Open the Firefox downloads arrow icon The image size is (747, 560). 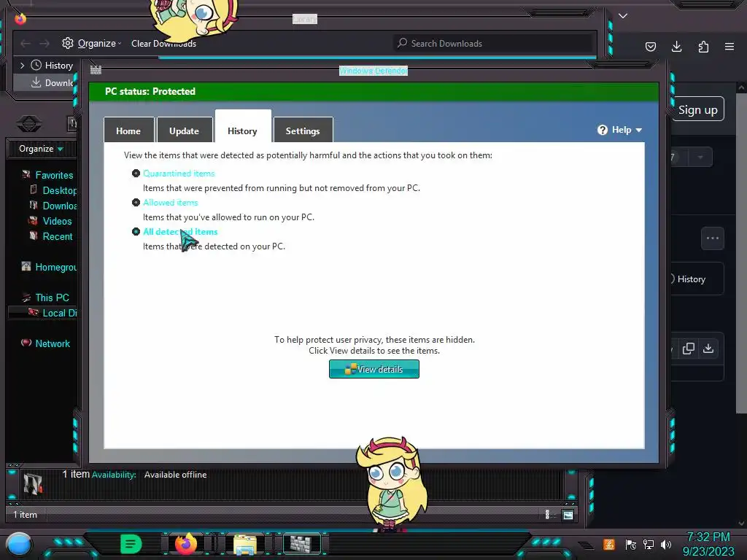[x=676, y=47]
